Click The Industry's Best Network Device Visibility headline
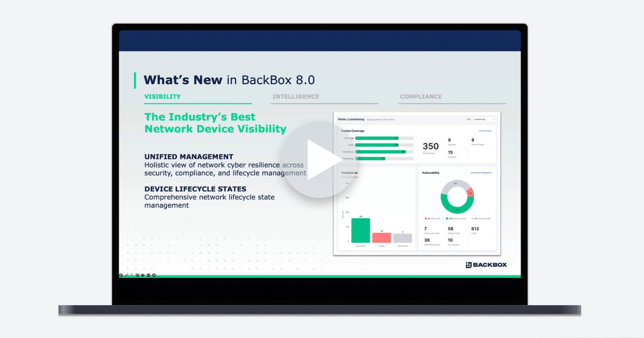The image size is (644, 338). coord(215,123)
